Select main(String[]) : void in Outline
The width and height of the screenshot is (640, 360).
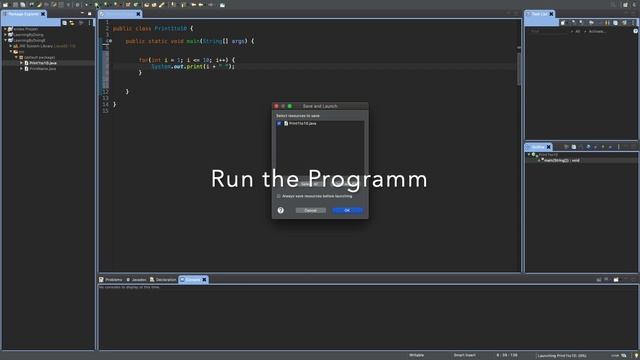pos(562,160)
